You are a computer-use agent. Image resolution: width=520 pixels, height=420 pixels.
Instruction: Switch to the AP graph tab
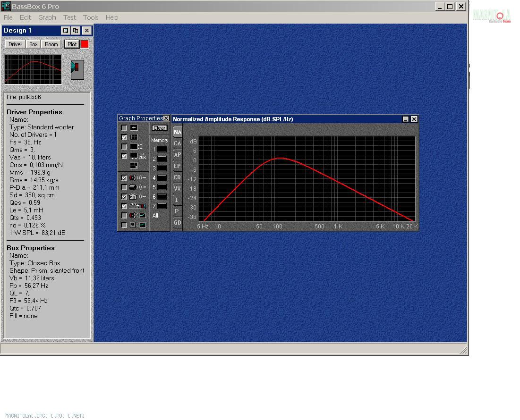(x=178, y=155)
